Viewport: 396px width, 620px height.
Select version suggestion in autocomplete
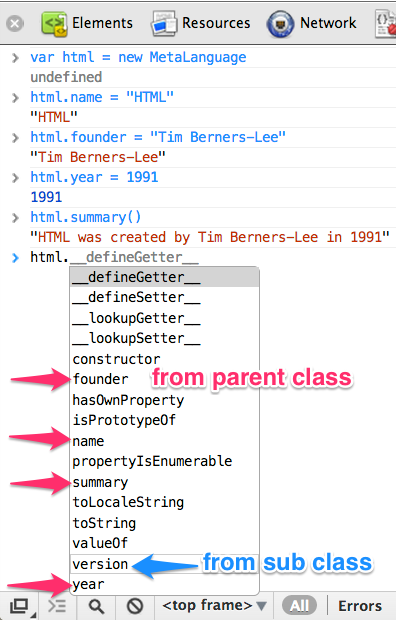tap(100, 564)
